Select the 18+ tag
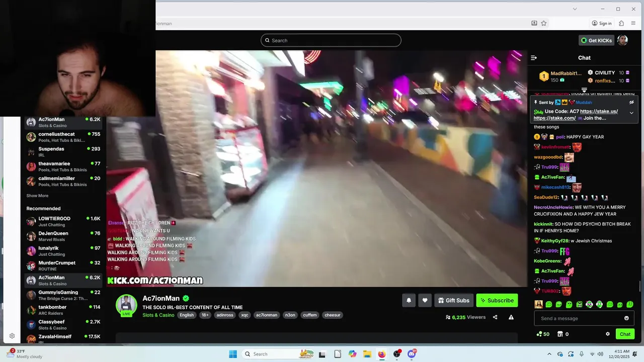644x362 pixels. click(x=205, y=315)
